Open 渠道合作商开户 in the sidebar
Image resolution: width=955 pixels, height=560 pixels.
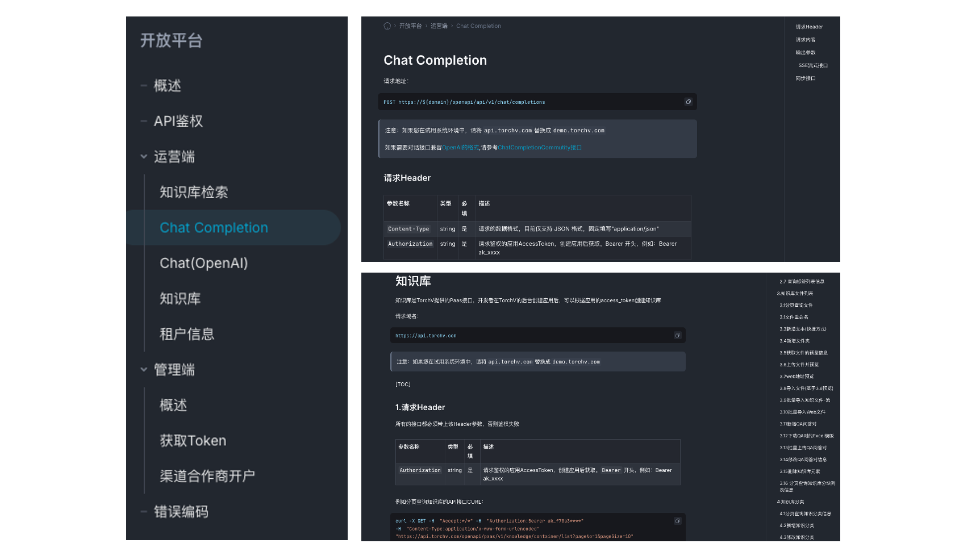[x=207, y=476]
